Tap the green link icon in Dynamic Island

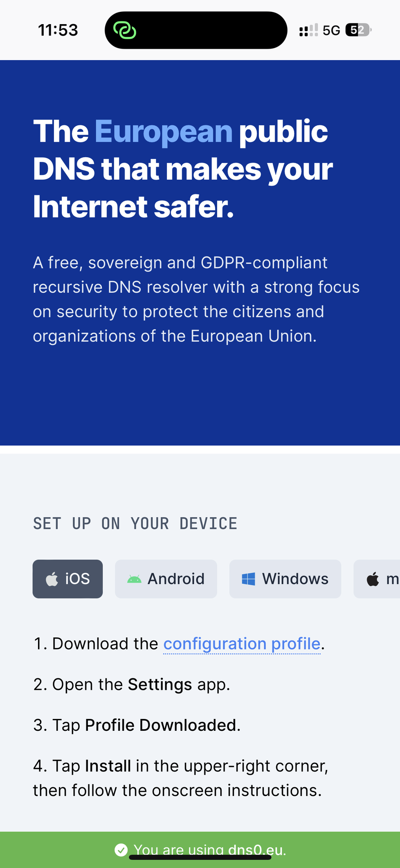tap(124, 30)
